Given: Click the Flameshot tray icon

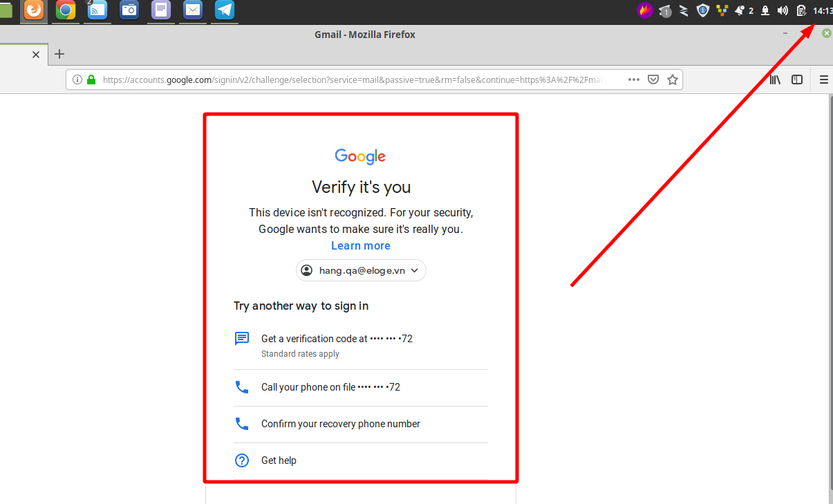Looking at the screenshot, I should point(645,10).
